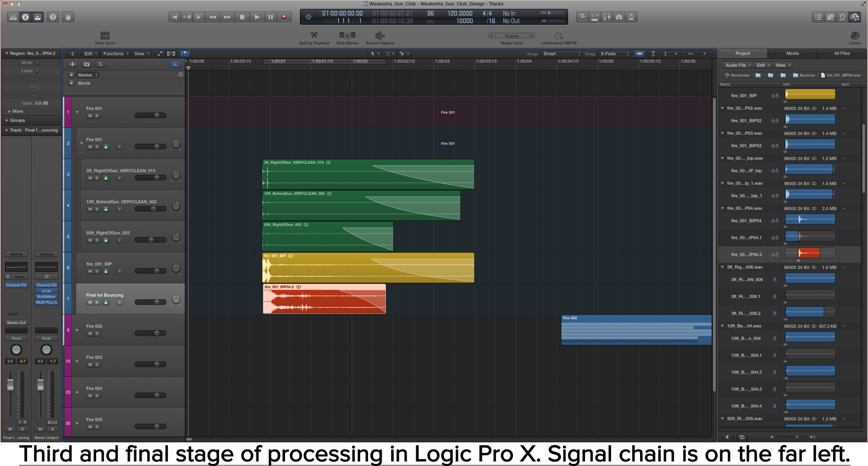Open the tracks area Functions menu
This screenshot has height=466, width=868.
pos(116,54)
